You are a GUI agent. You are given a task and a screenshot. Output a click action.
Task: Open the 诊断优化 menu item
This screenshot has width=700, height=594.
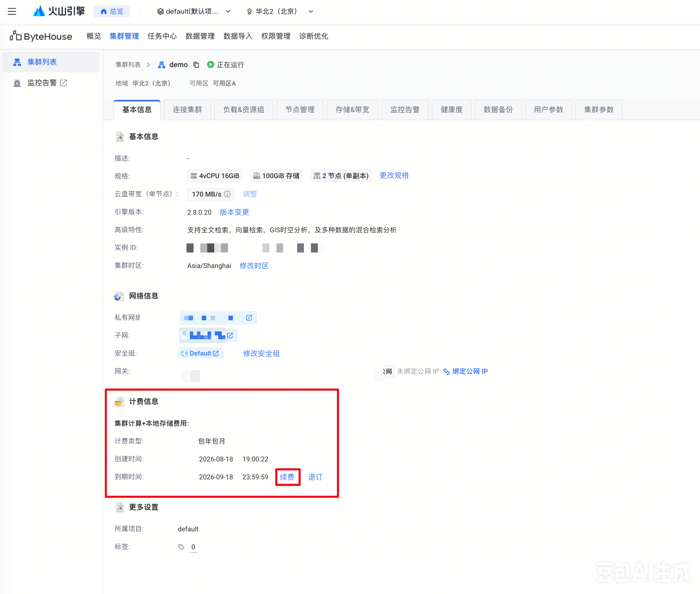click(314, 36)
